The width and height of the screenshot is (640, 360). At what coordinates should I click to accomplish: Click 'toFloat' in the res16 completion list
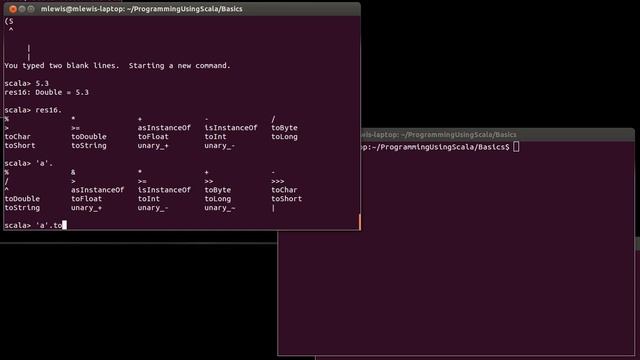(153, 137)
